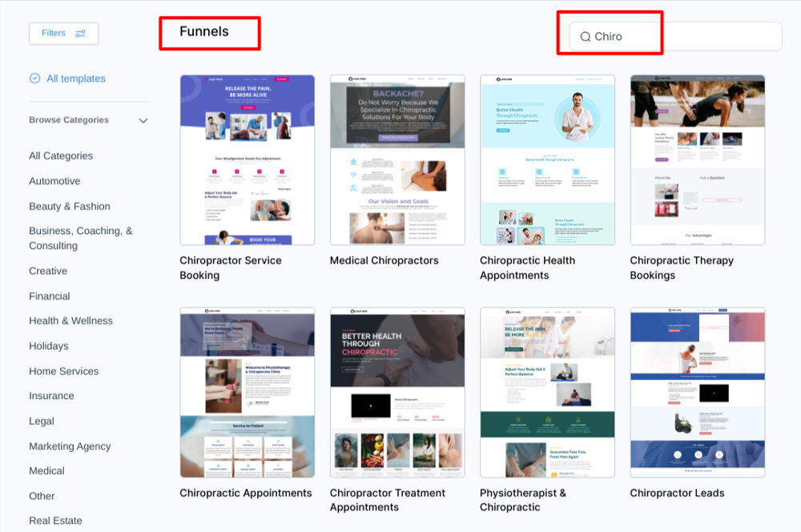Open the Medical Chiropractors template preview
The height and width of the screenshot is (532, 801).
coord(397,159)
